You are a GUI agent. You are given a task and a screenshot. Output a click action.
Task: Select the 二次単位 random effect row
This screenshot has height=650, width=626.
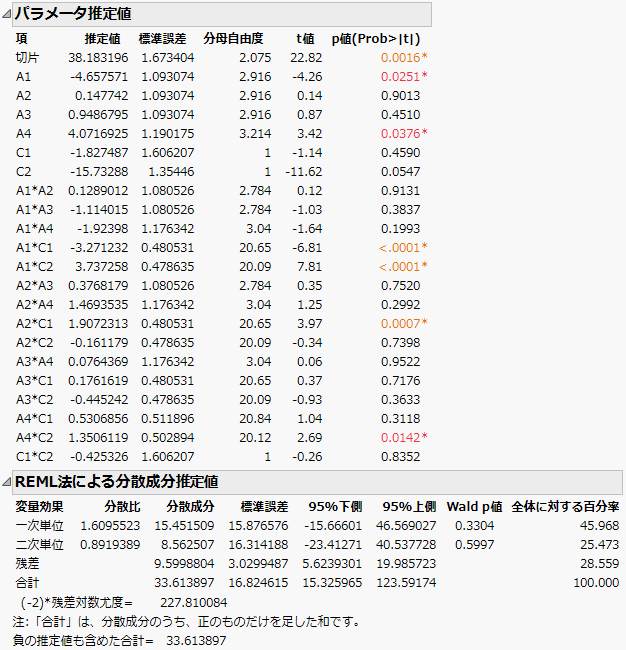tap(39, 545)
